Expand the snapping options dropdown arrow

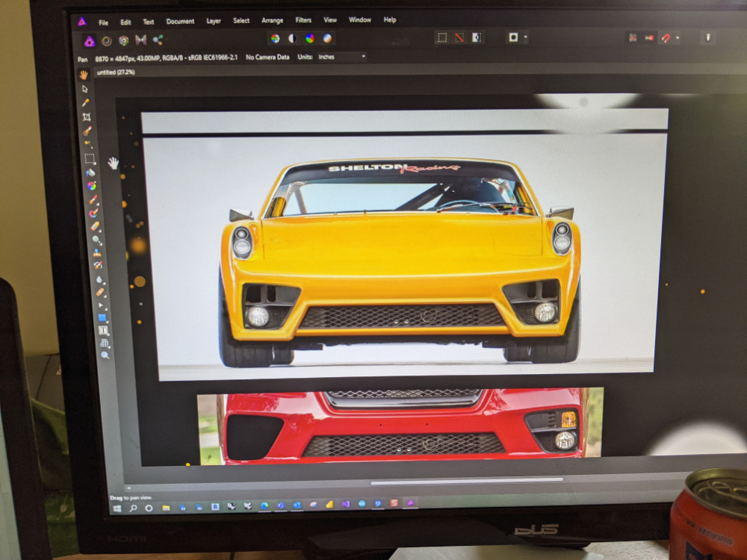click(x=676, y=38)
